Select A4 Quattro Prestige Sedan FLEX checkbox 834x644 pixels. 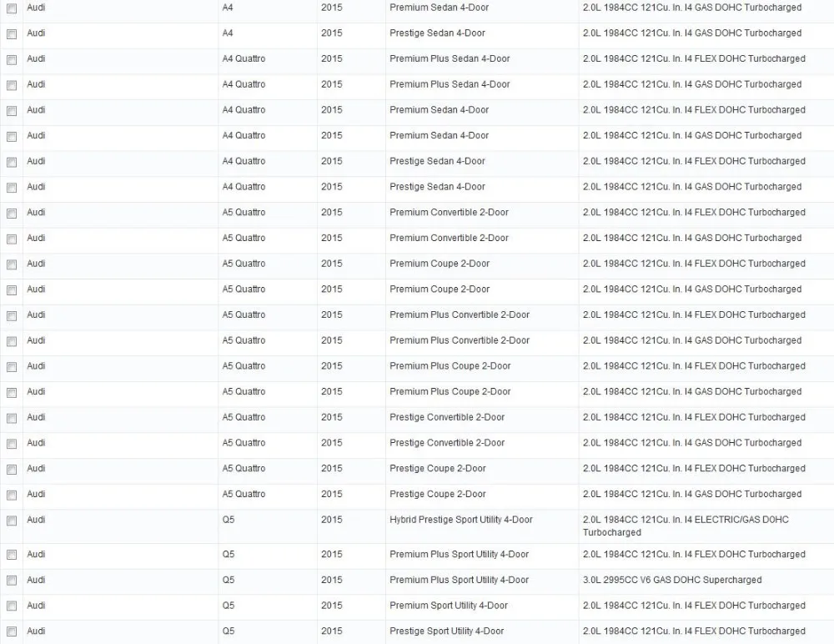coord(12,163)
